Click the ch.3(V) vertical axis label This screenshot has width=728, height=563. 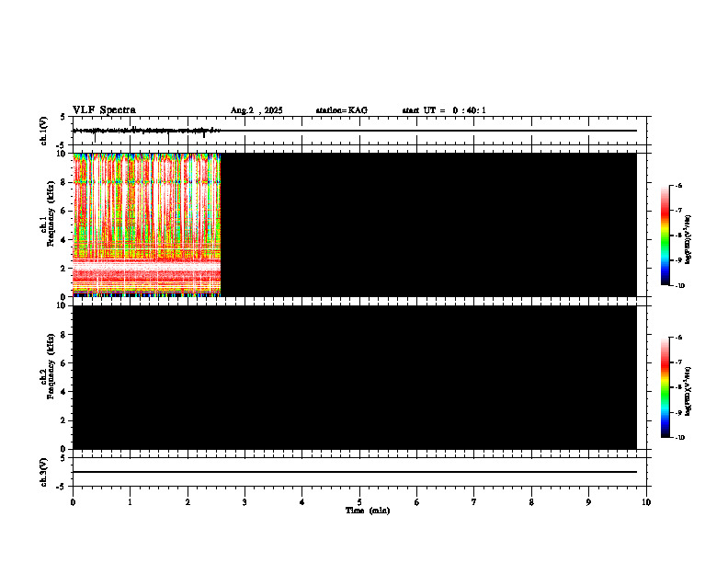pos(43,473)
